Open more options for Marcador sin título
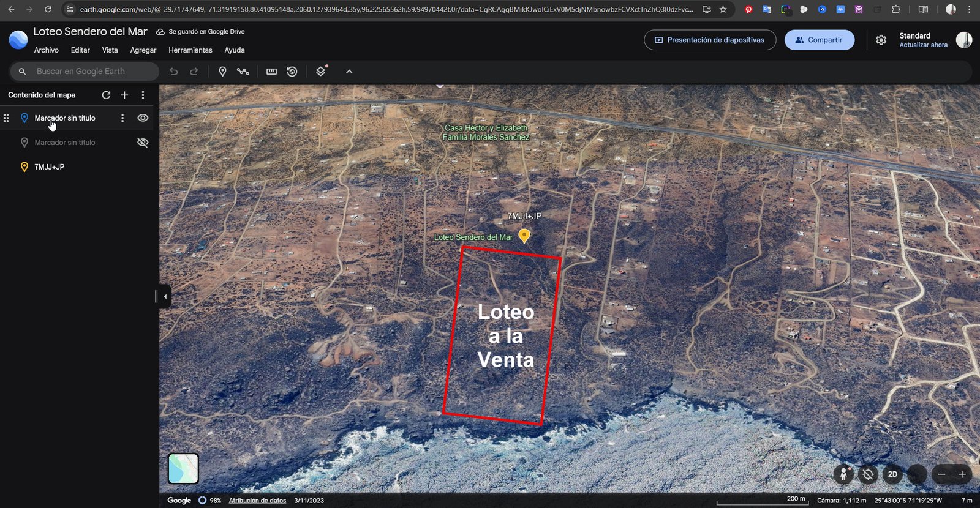Viewport: 980px width, 508px height. coord(123,118)
